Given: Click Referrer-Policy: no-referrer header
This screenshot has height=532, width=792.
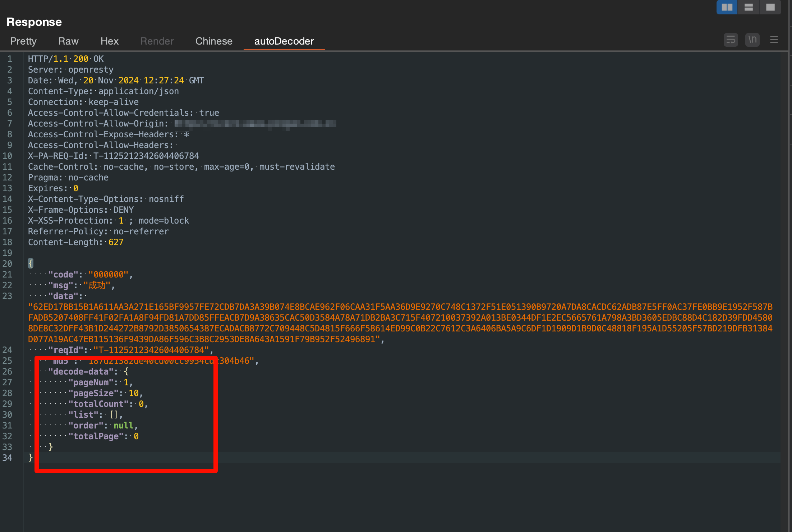Looking at the screenshot, I should coord(98,231).
